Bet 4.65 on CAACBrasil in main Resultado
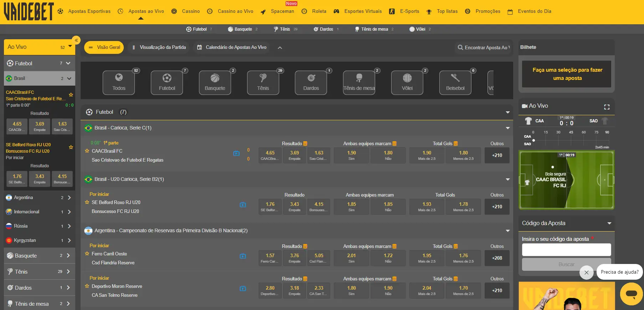 270,155
